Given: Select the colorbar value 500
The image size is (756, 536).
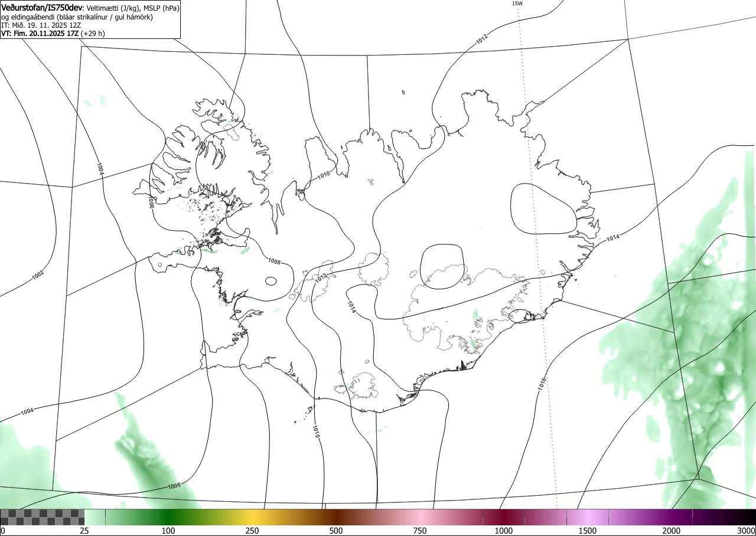Looking at the screenshot, I should pos(336,531).
